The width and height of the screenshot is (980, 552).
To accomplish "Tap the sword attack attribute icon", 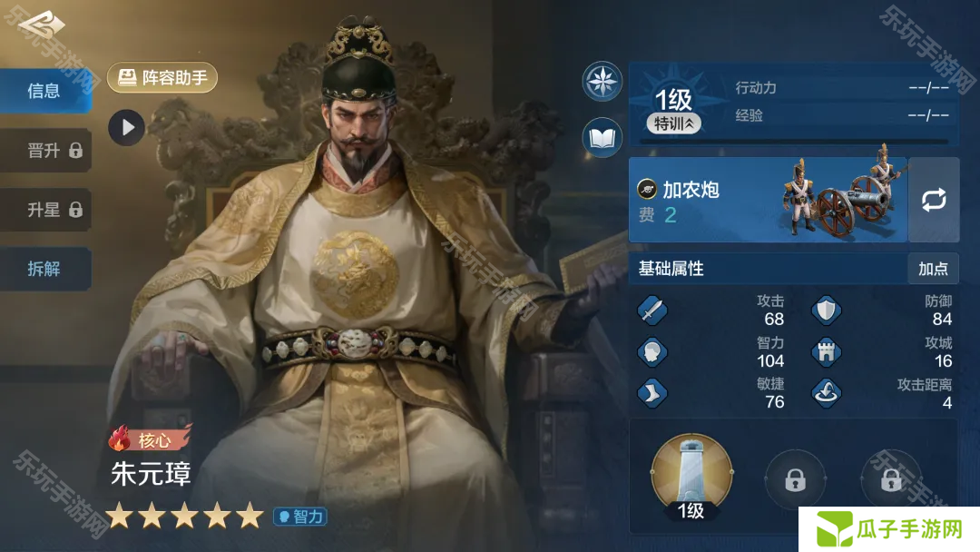I will point(652,310).
